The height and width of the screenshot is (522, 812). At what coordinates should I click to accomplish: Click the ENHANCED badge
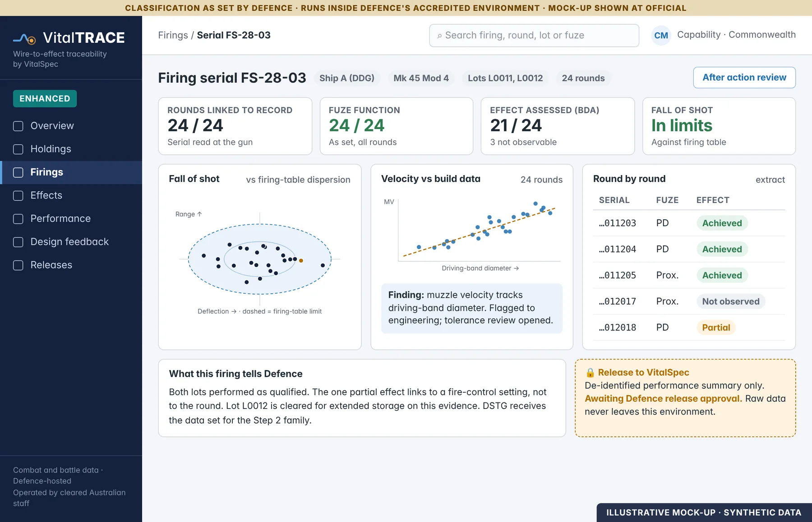pyautogui.click(x=45, y=99)
